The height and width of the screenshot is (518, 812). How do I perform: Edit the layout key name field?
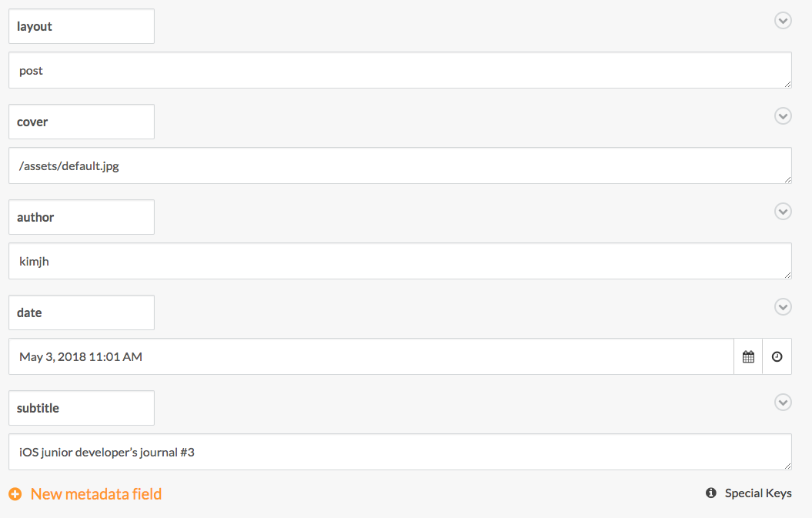coord(82,26)
